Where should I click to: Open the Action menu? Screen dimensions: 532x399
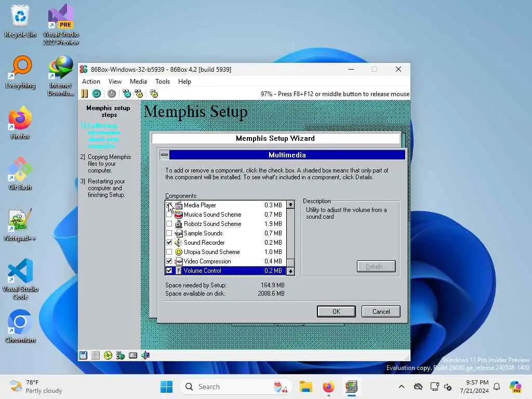tap(91, 82)
